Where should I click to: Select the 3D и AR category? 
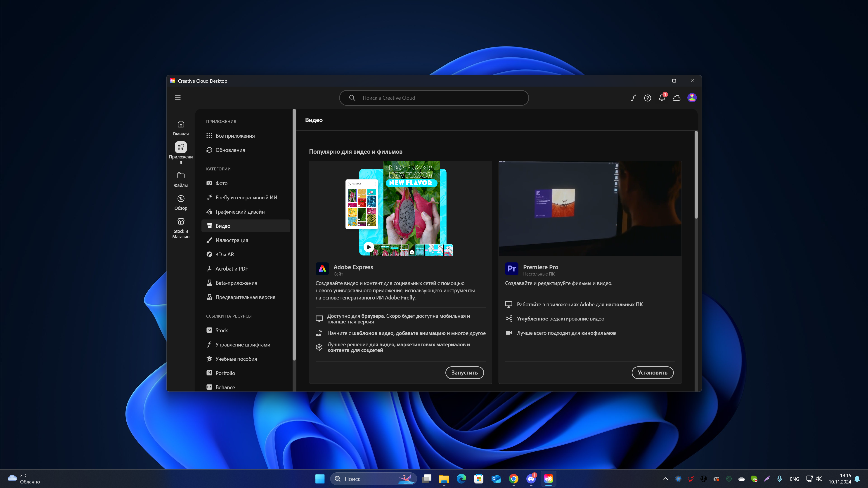coord(246,254)
